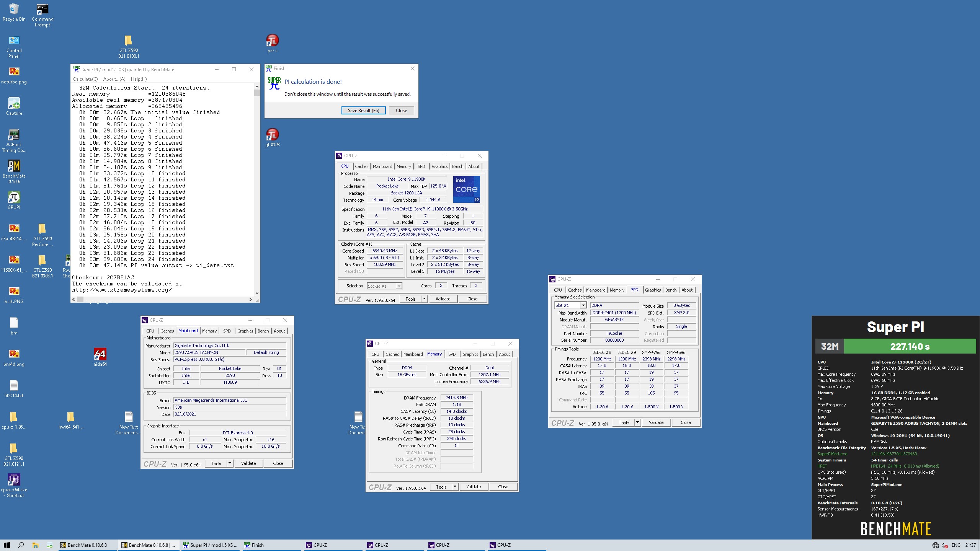
Task: Open the GTL Z590 B21.0121.1 folder
Action: pos(14,455)
